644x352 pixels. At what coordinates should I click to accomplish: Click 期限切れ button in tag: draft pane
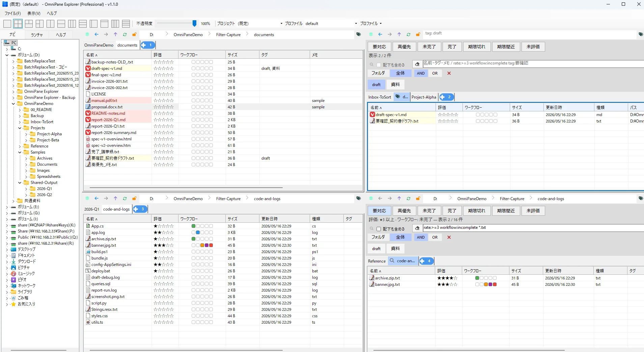click(477, 47)
